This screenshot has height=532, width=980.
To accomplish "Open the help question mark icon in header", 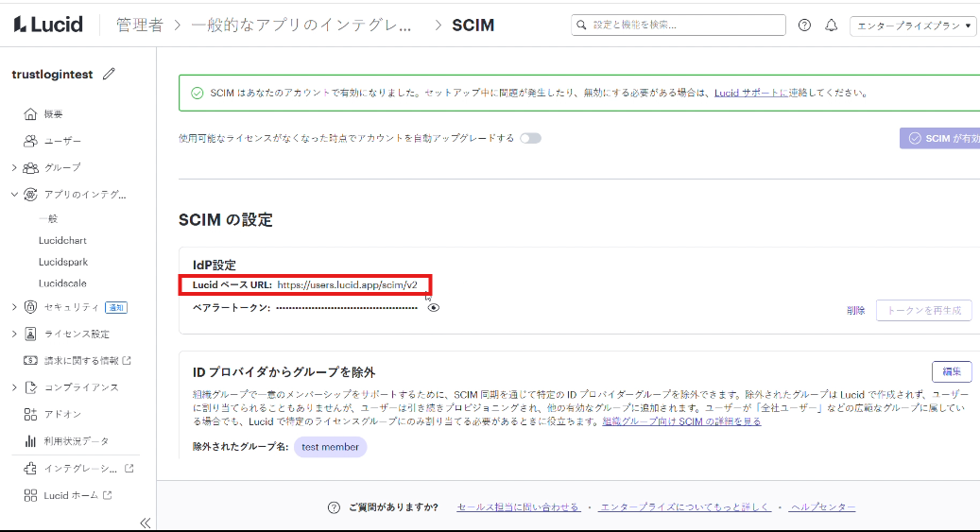I will pyautogui.click(x=804, y=25).
